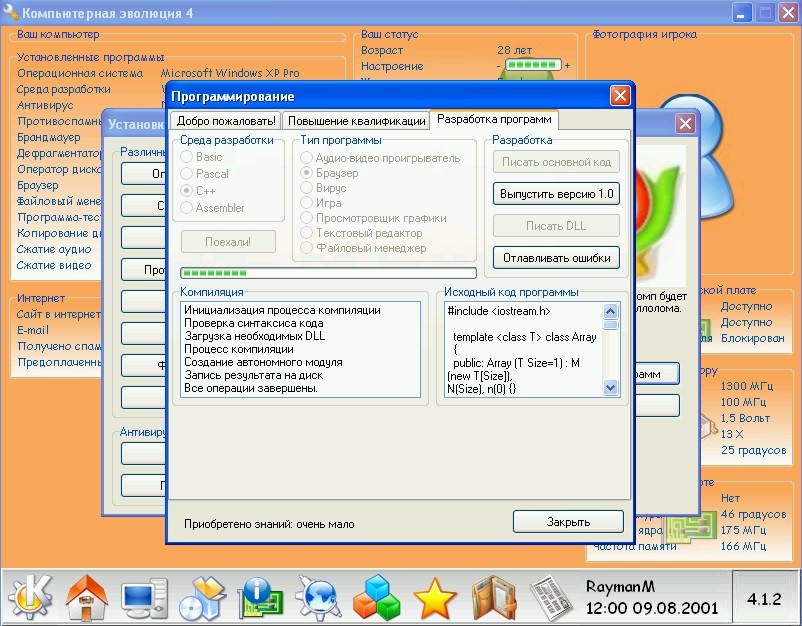Click the 4.1.2 version box
This screenshot has width=802, height=626.
pos(764,598)
